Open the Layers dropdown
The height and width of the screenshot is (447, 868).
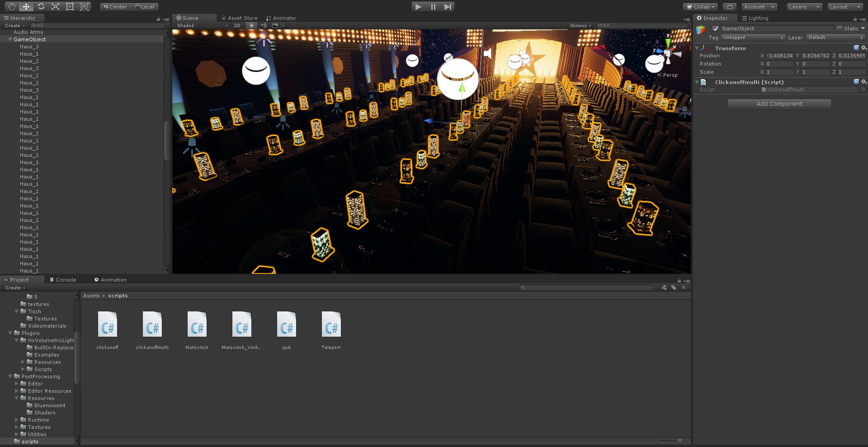804,7
